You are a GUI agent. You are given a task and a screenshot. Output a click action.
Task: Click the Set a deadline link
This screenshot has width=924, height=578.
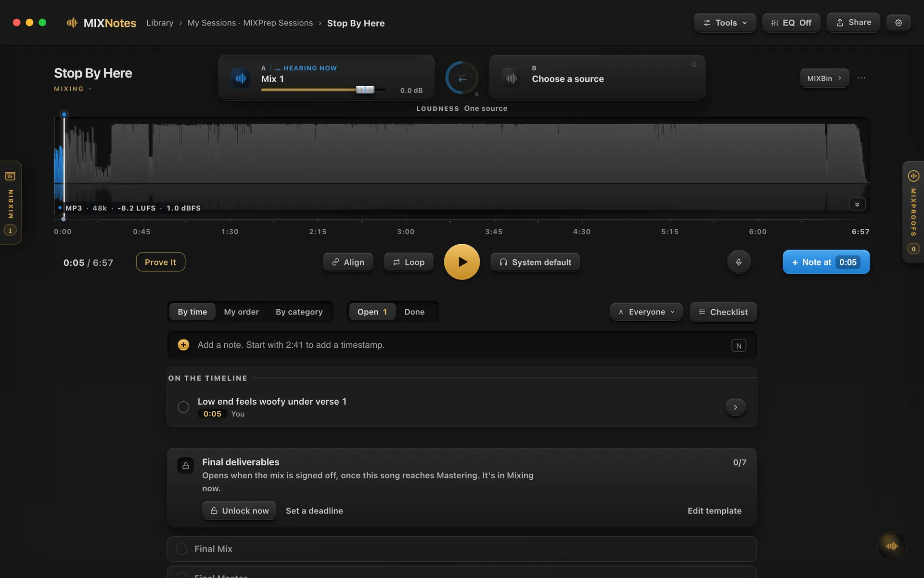(314, 511)
